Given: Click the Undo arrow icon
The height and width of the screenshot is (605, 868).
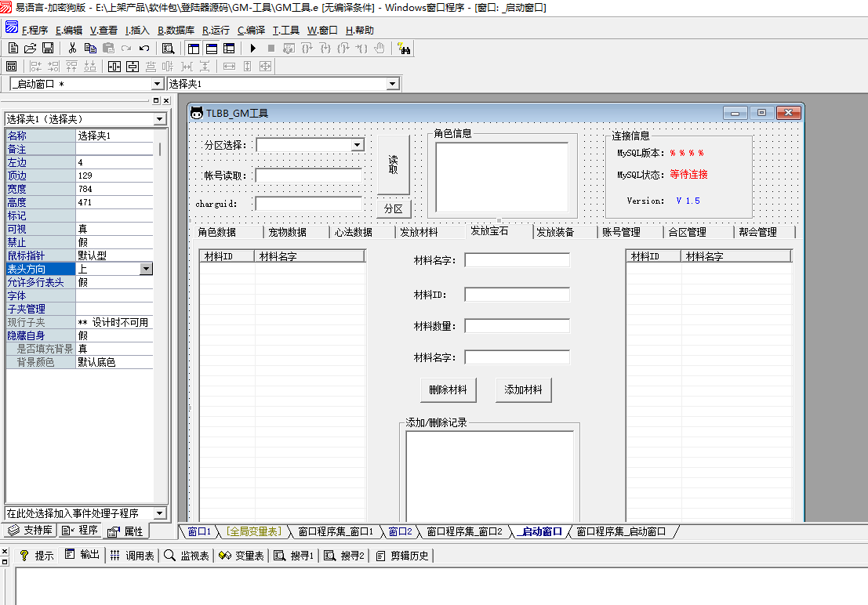Looking at the screenshot, I should tap(143, 49).
